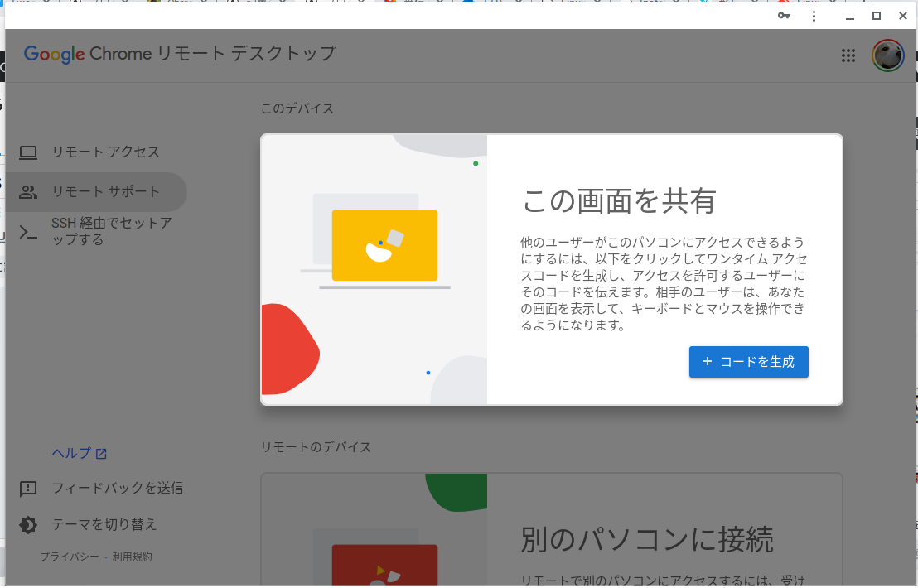Open the Google apps grid icon
This screenshot has width=918, height=588.
pos(848,55)
